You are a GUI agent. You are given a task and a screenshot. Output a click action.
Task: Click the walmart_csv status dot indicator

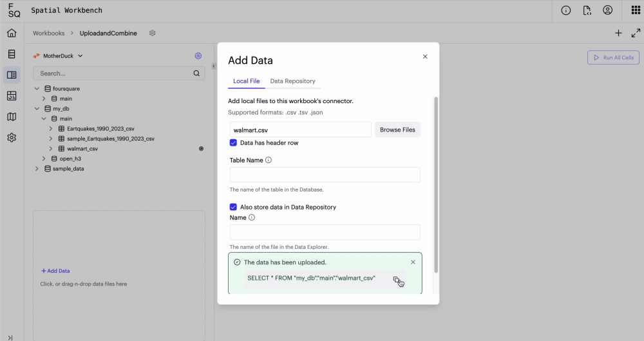[201, 149]
